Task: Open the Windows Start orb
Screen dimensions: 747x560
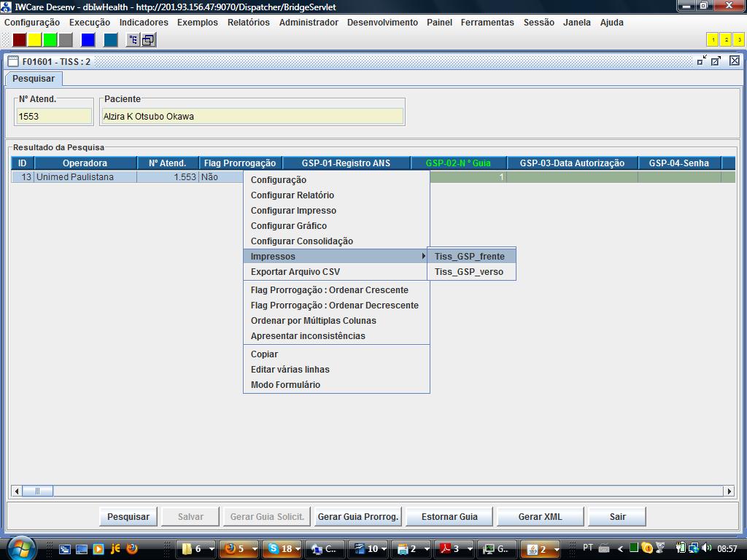Action: [x=21, y=548]
